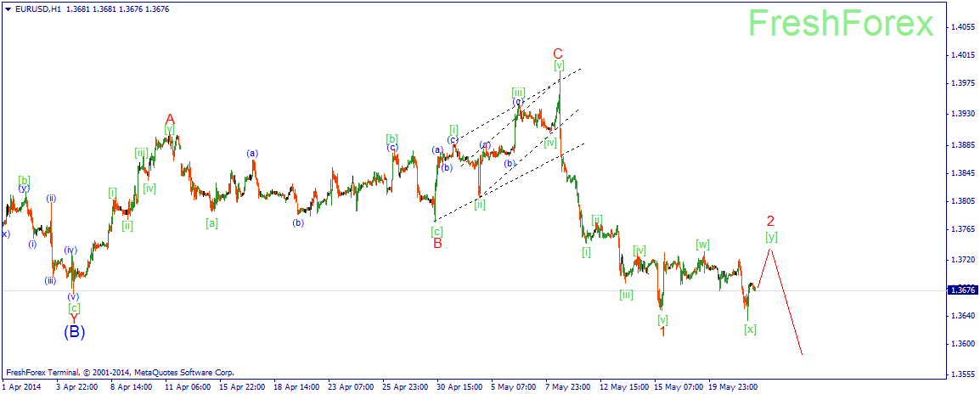This screenshot has width=980, height=394.
Task: Select the red wave label B near the low
Action: [x=437, y=244]
